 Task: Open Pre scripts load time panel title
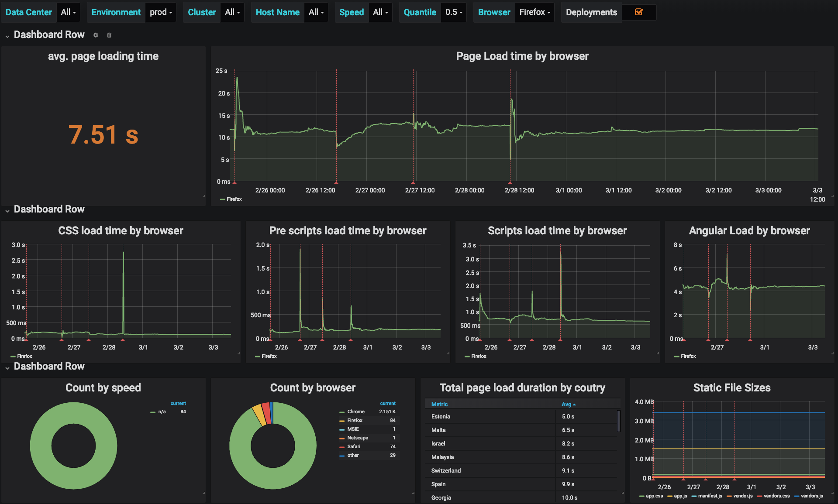pyautogui.click(x=348, y=230)
